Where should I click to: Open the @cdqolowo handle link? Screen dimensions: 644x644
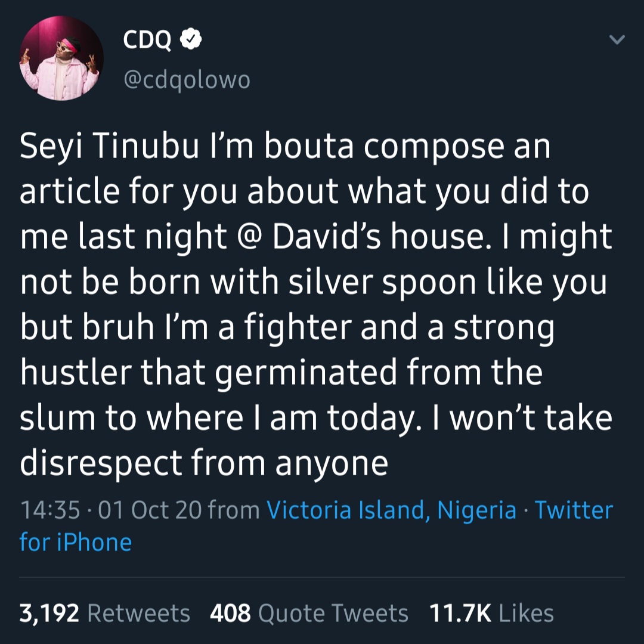tap(187, 79)
